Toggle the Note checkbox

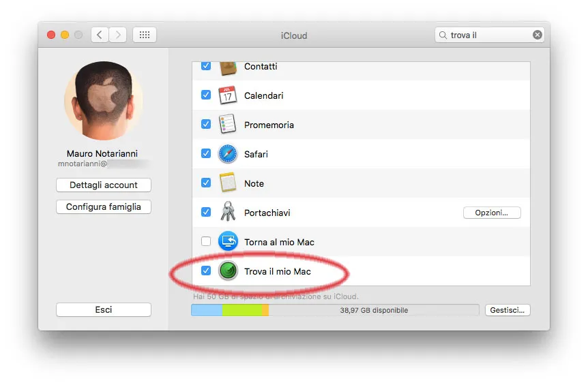pos(206,183)
